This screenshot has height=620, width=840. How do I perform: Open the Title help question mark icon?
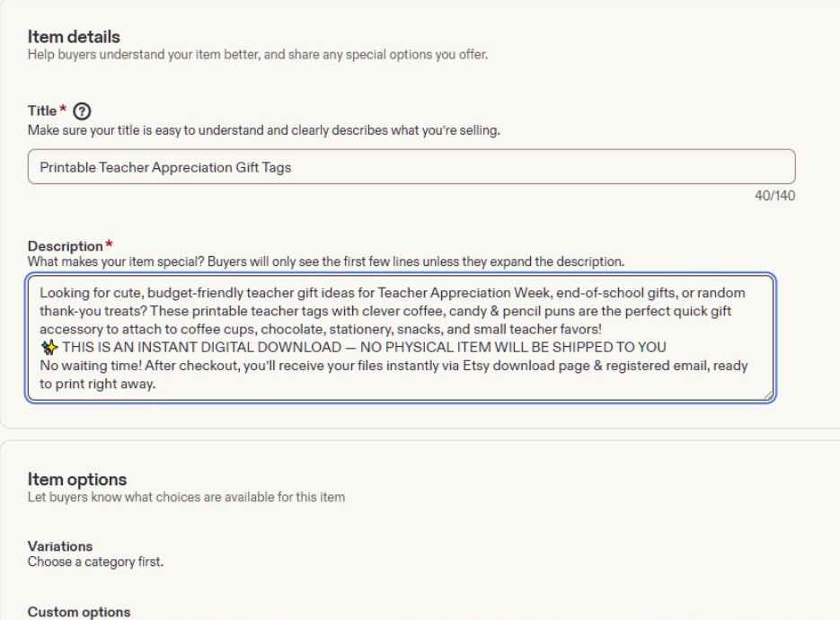(x=82, y=111)
